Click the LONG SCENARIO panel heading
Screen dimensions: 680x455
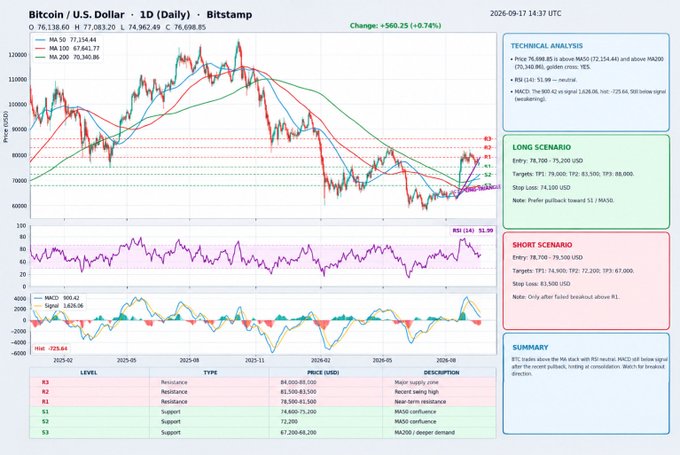pyautogui.click(x=541, y=147)
